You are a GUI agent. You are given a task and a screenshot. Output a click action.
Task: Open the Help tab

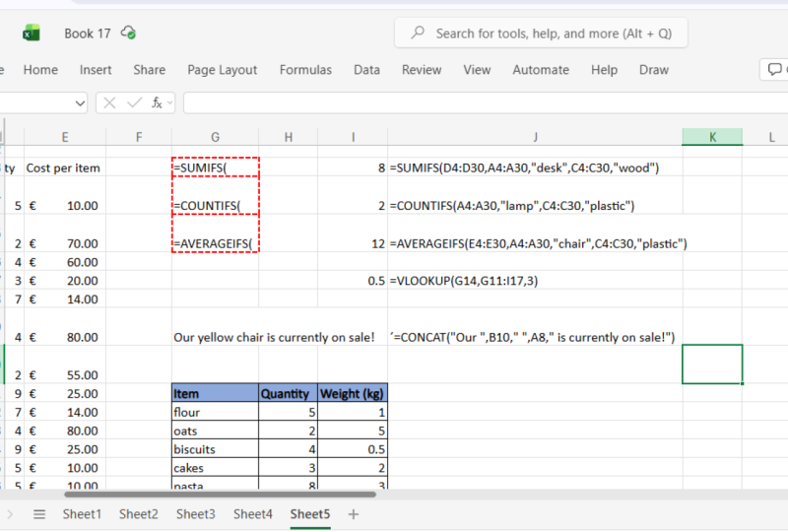click(604, 70)
